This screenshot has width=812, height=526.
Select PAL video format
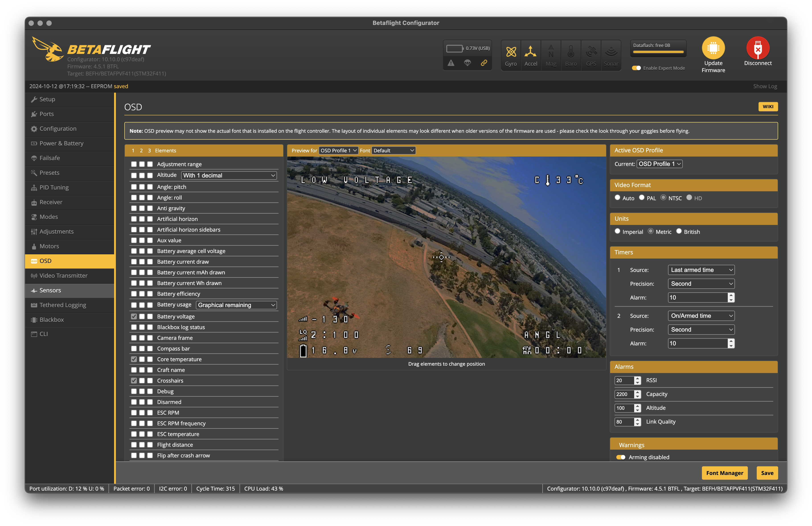tap(642, 197)
